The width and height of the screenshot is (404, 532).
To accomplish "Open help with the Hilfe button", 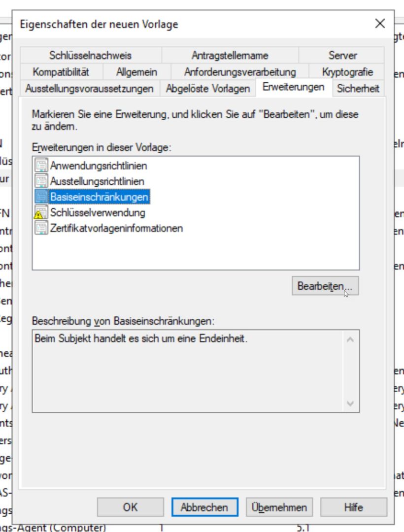I will click(x=353, y=507).
